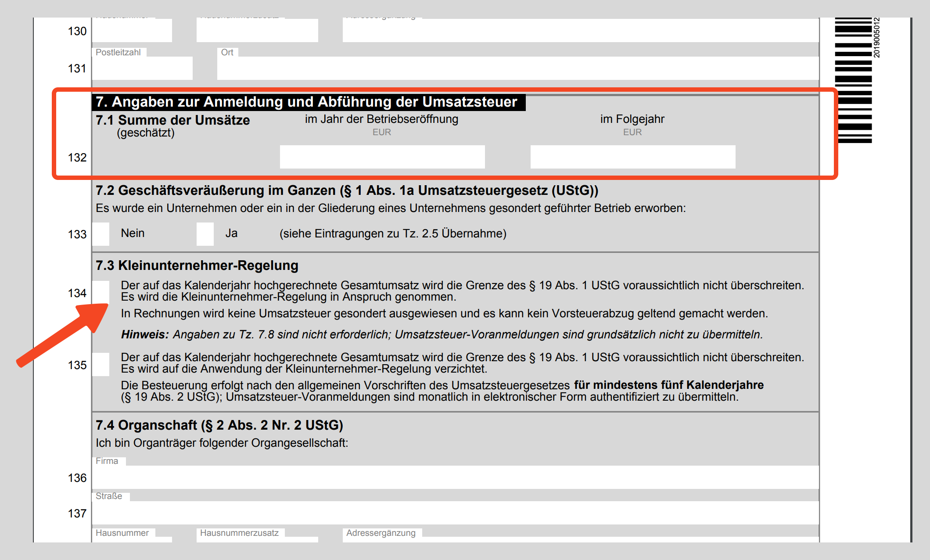Click the Hausnummer field in row 130
930x560 pixels.
coord(132,31)
